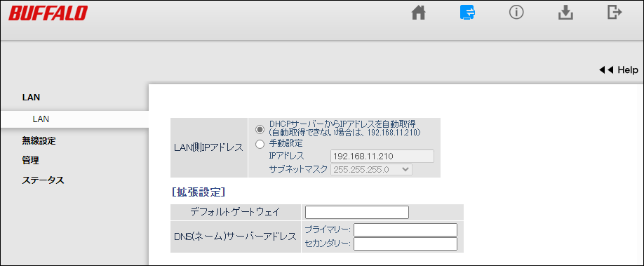This screenshot has height=266, width=644.
Task: Open the information icon in header
Action: [516, 13]
